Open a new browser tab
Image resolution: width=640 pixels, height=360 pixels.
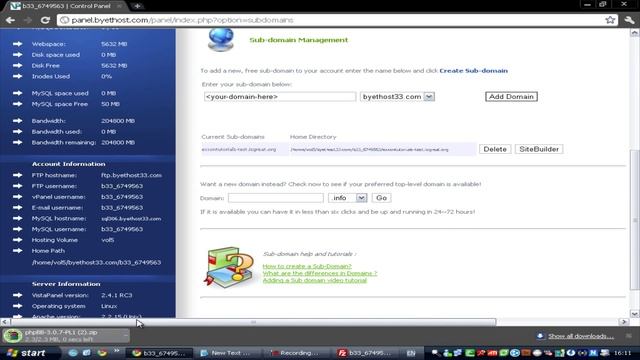(x=138, y=6)
